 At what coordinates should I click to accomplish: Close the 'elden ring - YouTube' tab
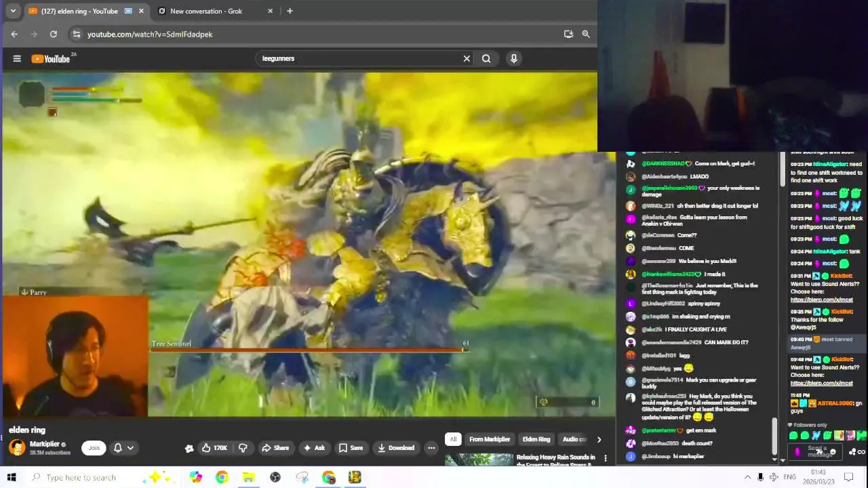[x=141, y=11]
